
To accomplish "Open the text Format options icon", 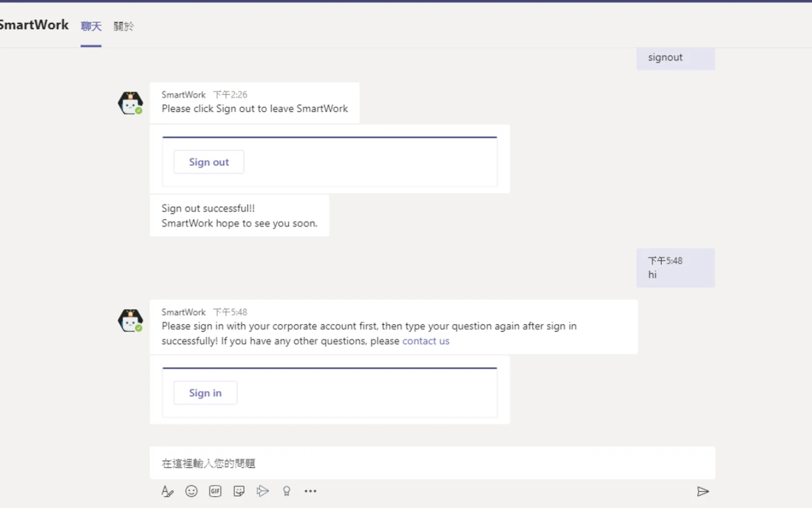I will (167, 491).
